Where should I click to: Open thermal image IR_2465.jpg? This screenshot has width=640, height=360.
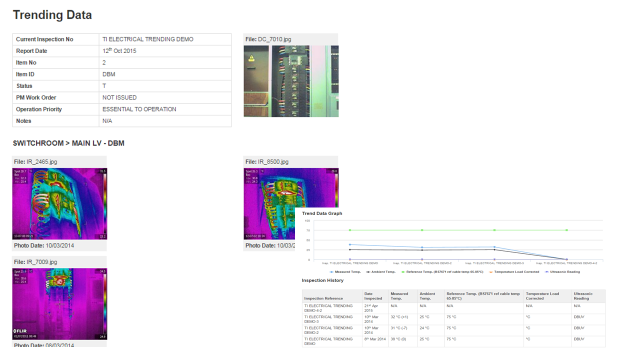[x=60, y=204]
